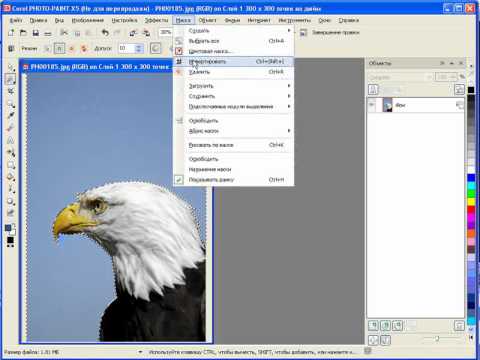480x360 pixels.
Task: Pick the yellow swatch in color palette
Action: coord(471,202)
